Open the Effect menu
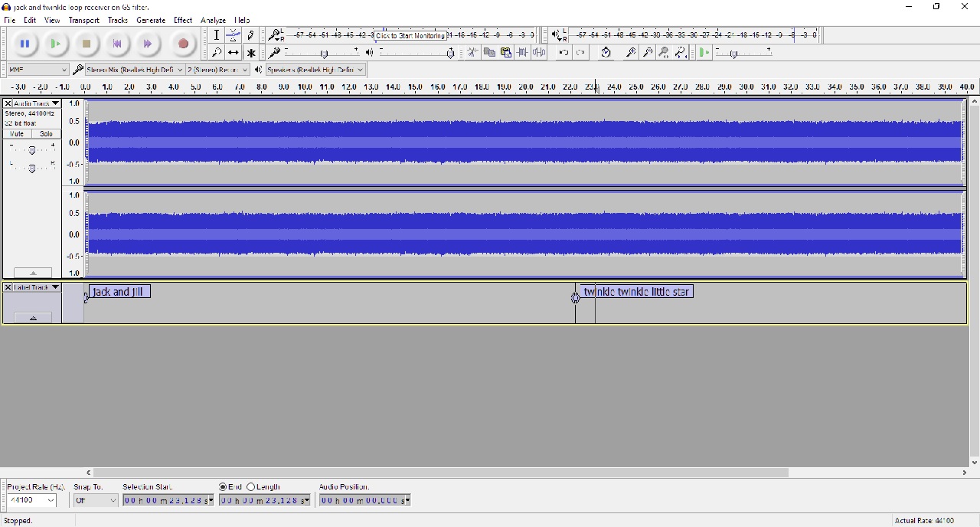Screen dimensions: 980x527 pyautogui.click(x=182, y=21)
